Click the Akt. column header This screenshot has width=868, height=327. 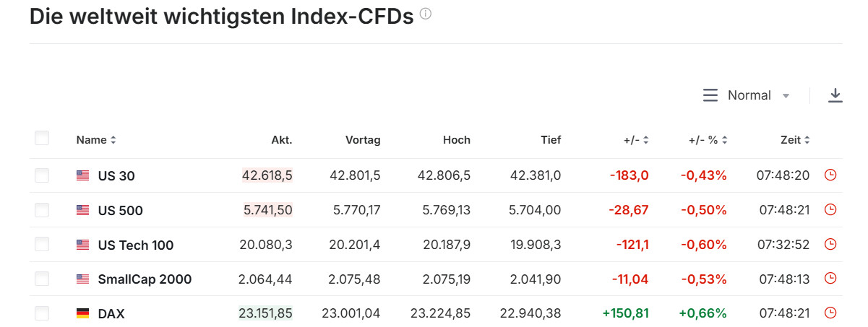281,140
